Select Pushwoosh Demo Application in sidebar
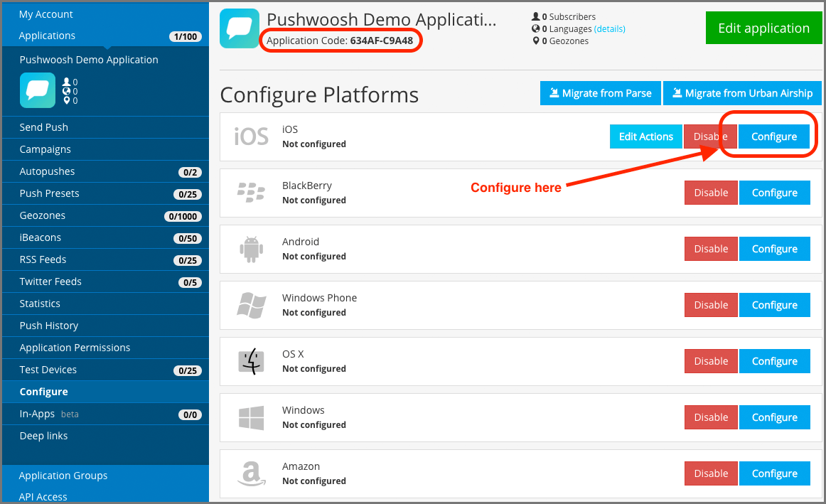Image resolution: width=826 pixels, height=504 pixels. click(x=88, y=60)
